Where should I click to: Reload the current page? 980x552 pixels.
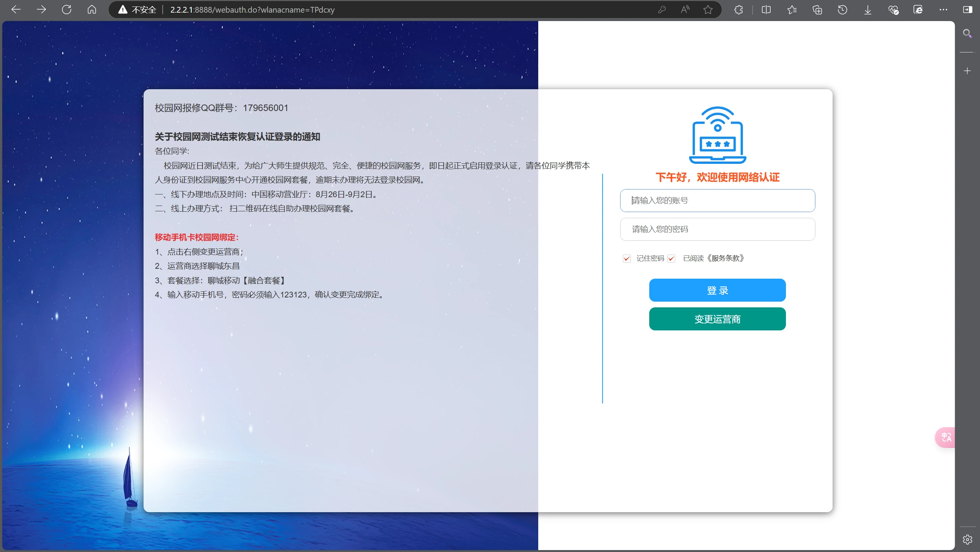[67, 10]
